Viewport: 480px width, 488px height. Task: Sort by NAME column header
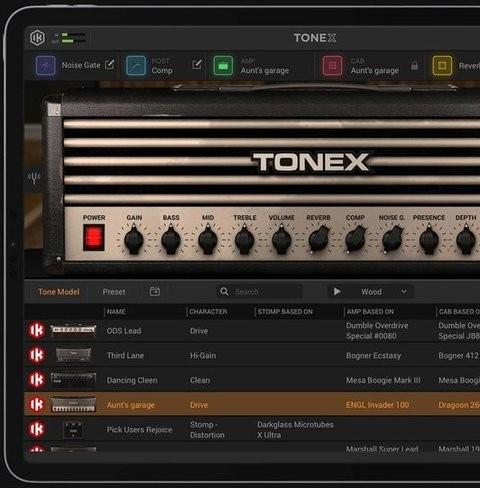pyautogui.click(x=116, y=312)
